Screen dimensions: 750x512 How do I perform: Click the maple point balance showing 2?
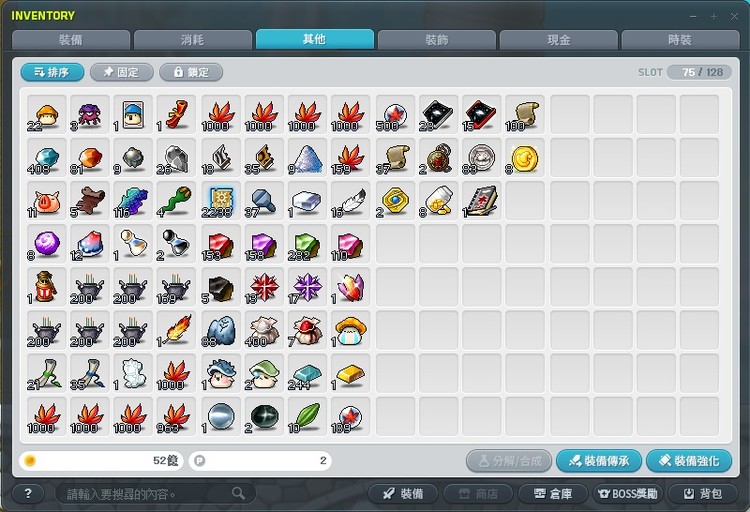tap(260, 461)
